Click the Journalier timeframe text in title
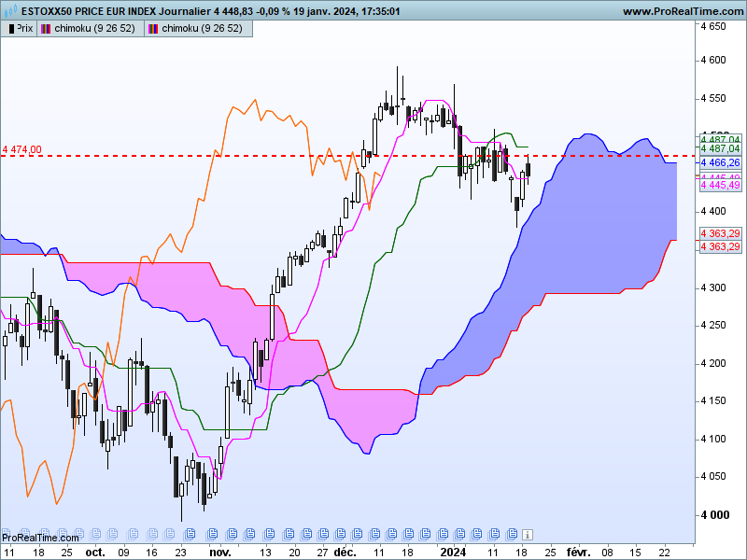Screen dimensions: 747x560 [x=184, y=11]
